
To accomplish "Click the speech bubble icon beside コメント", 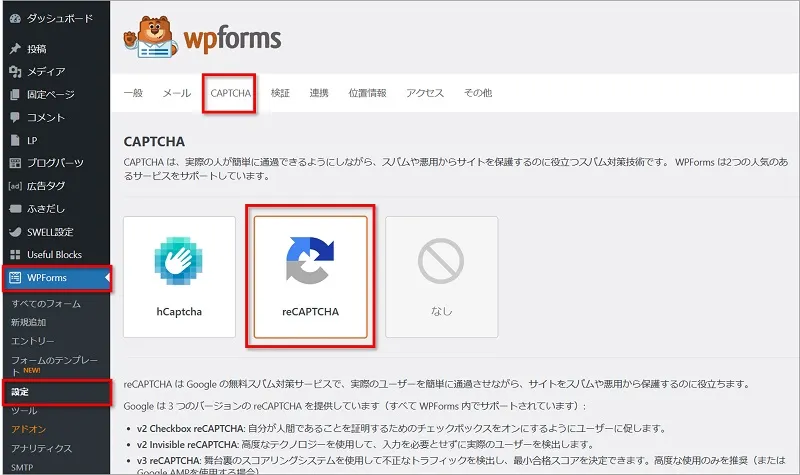I will [14, 118].
